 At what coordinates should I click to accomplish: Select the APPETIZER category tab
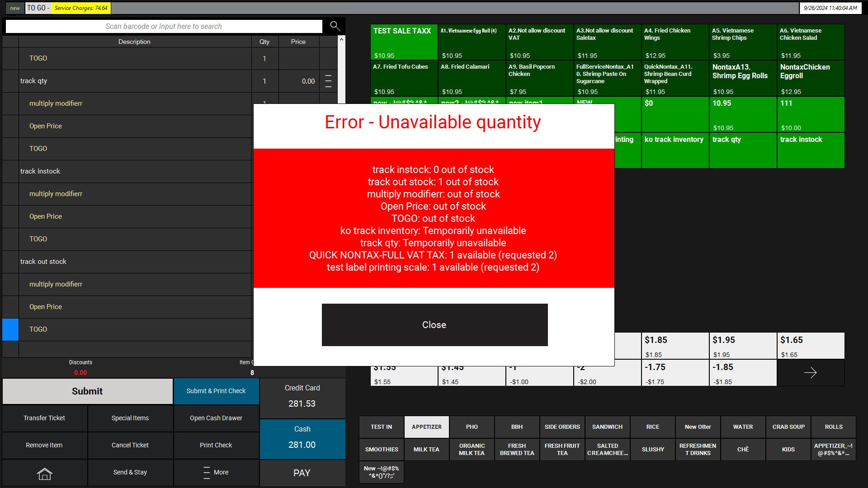[x=426, y=427]
